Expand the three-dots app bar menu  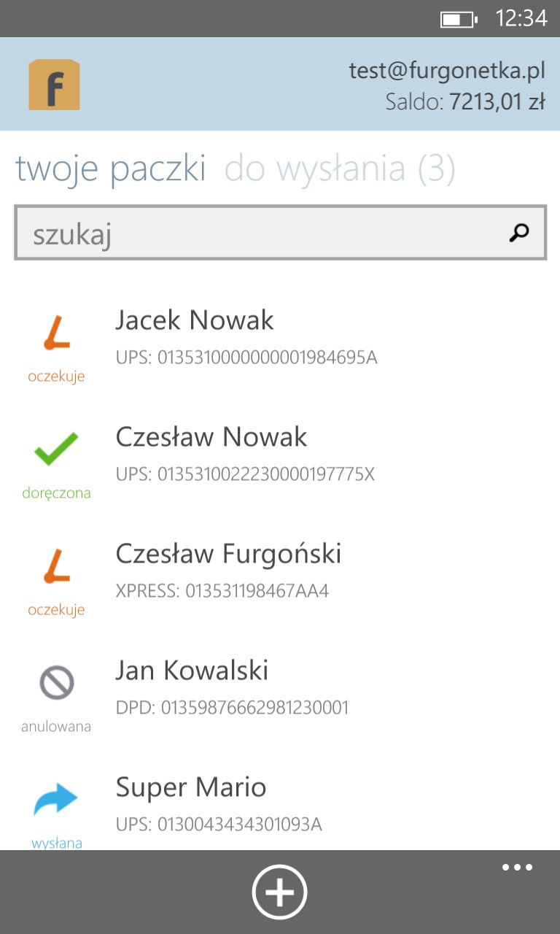517,868
